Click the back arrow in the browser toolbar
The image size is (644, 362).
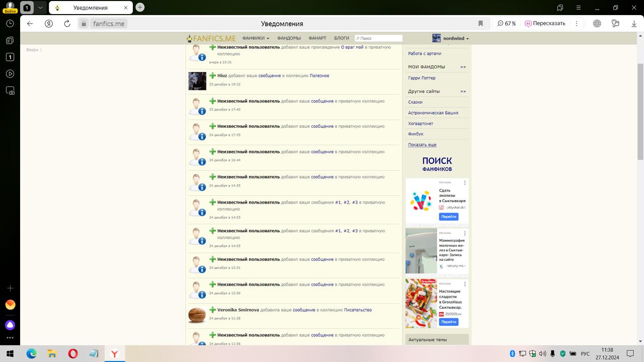(30, 24)
